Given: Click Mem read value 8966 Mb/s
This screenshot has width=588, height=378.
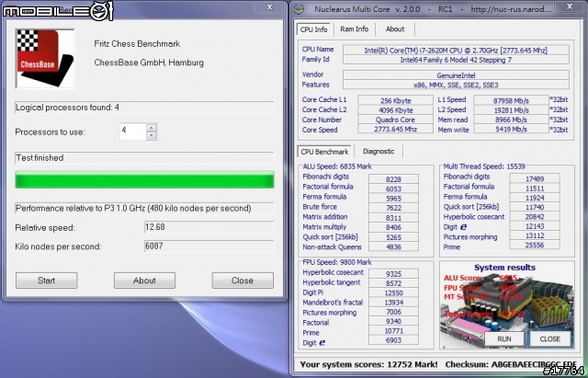Looking at the screenshot, I should tap(511, 120).
